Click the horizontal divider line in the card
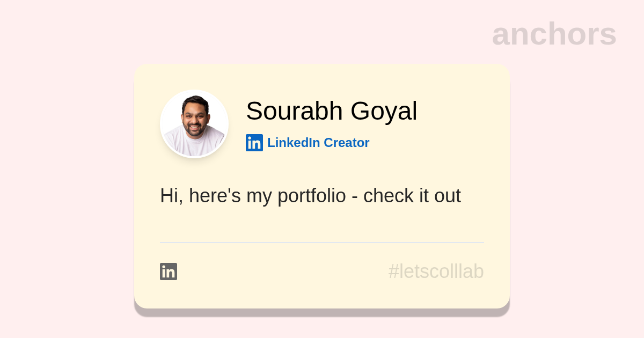Image resolution: width=644 pixels, height=338 pixels. [322, 243]
